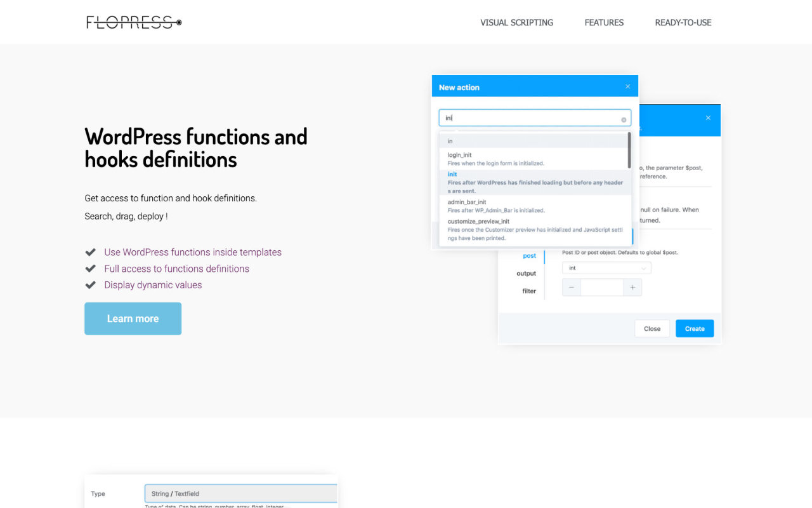The image size is (812, 508).
Task: Switch to the "filter" tab
Action: click(528, 291)
